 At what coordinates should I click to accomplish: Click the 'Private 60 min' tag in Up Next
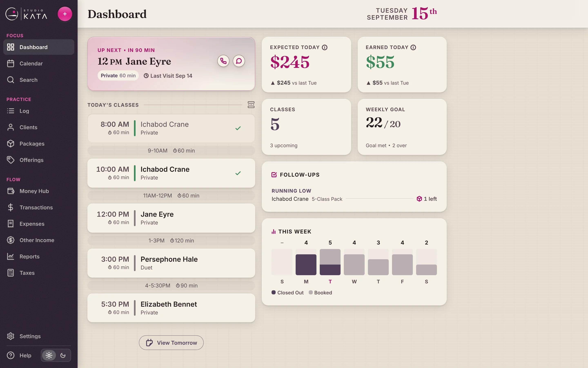tap(118, 75)
